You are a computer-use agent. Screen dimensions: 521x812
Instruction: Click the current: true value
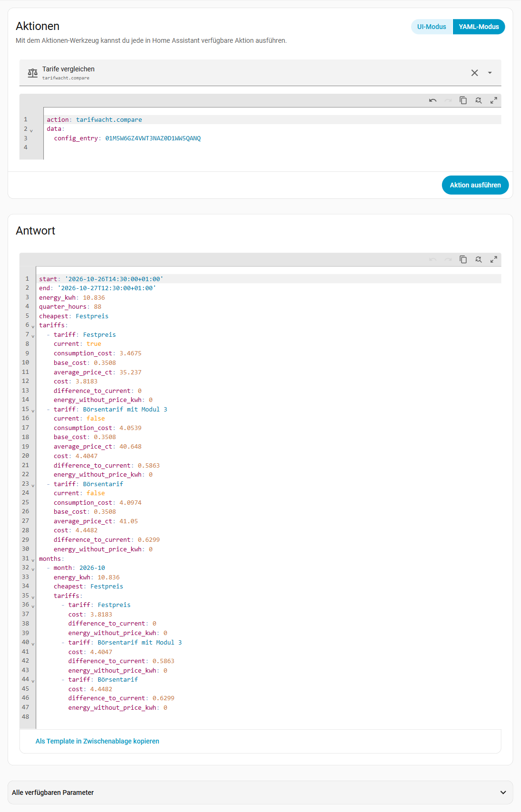click(94, 344)
